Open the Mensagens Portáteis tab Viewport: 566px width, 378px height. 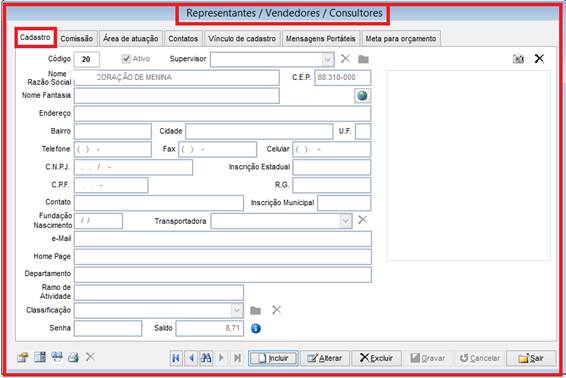tap(321, 38)
